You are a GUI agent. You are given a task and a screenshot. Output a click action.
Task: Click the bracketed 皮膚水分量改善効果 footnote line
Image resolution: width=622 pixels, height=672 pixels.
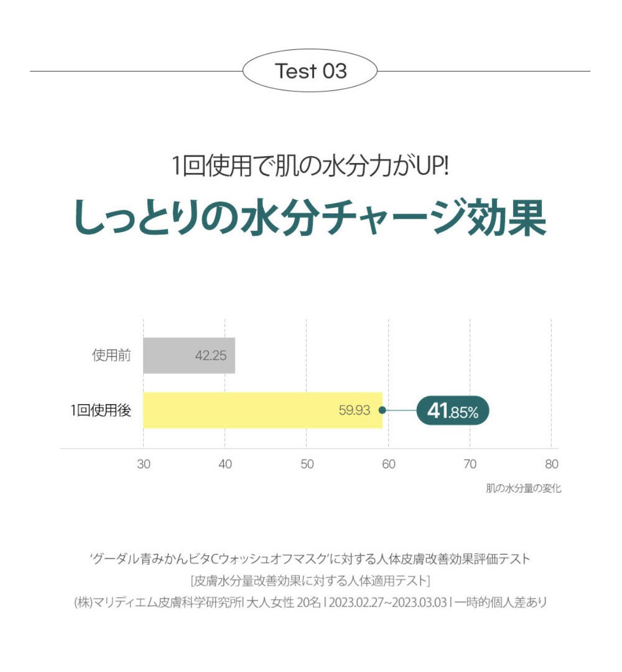tap(310, 580)
